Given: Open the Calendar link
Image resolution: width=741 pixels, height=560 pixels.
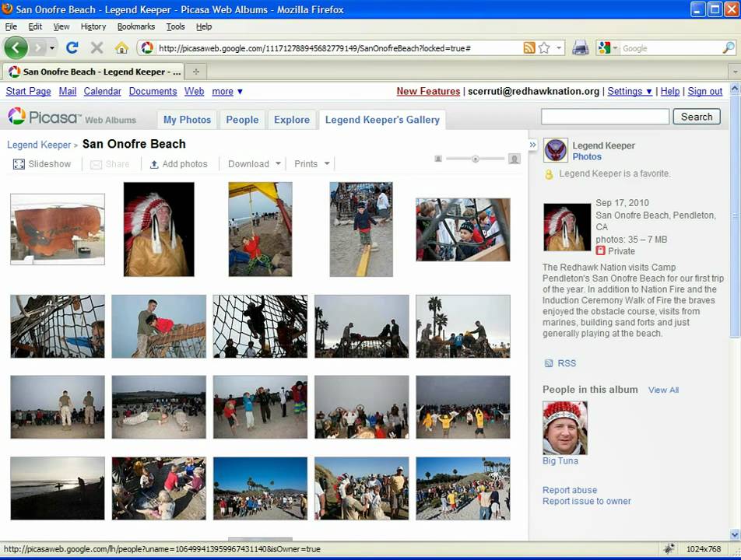Looking at the screenshot, I should click(x=102, y=91).
